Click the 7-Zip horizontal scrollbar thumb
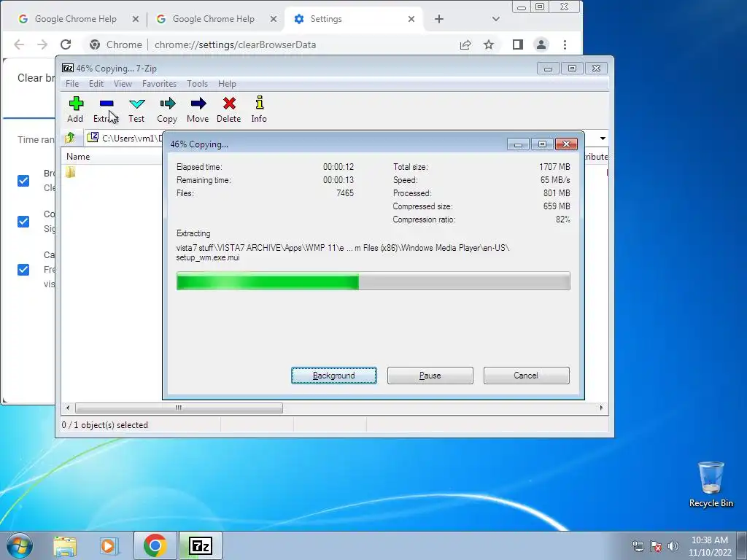This screenshot has height=560, width=747. 179,408
